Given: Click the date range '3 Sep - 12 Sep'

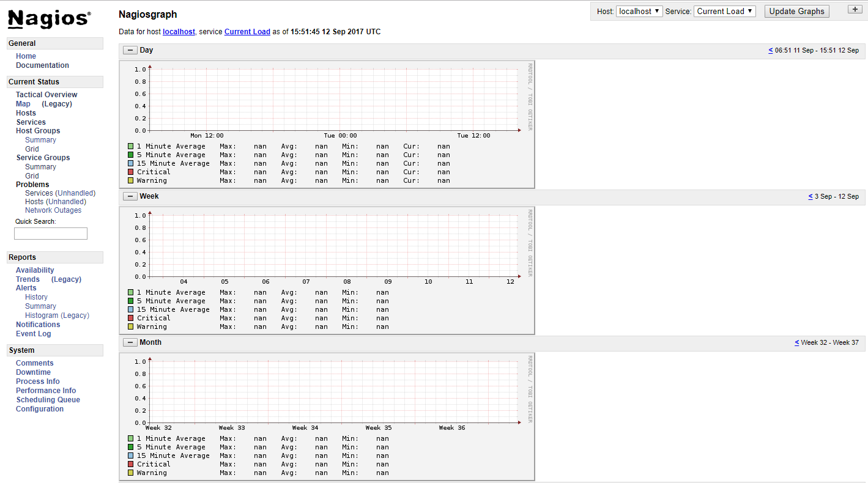Looking at the screenshot, I should pos(837,196).
